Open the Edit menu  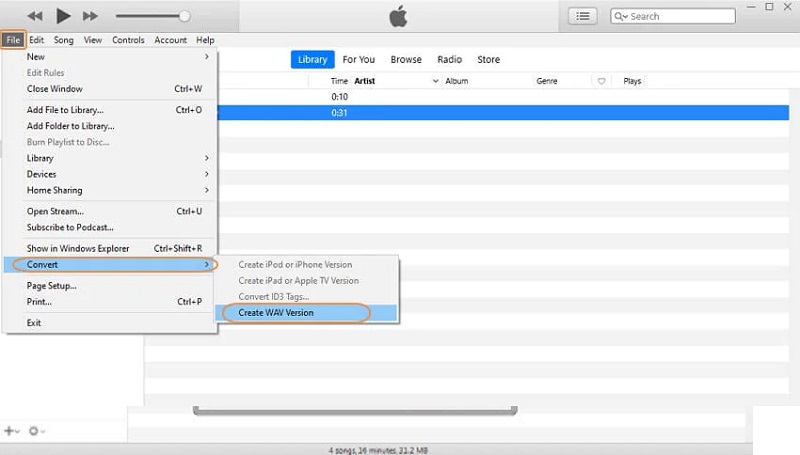36,40
